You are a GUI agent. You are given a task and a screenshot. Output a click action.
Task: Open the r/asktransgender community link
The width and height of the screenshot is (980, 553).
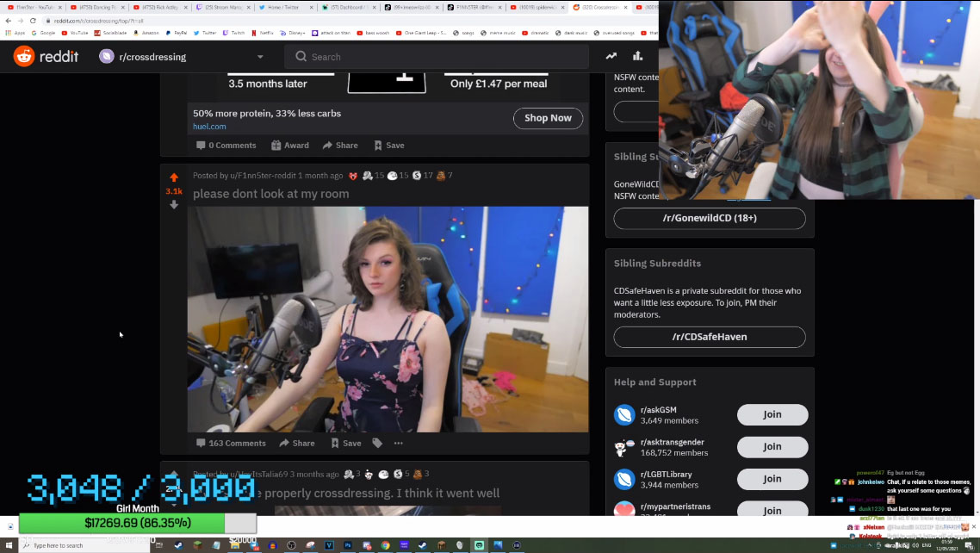point(672,442)
